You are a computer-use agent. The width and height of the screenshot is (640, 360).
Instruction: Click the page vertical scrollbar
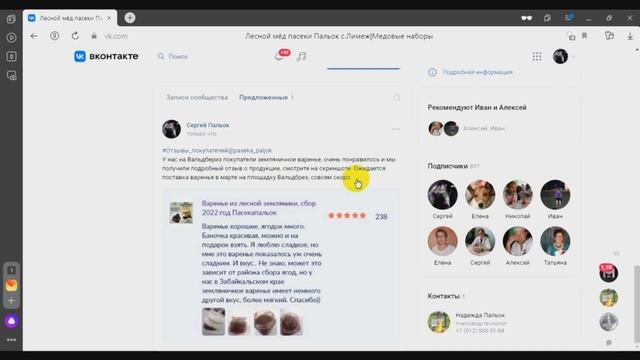pos(637,304)
